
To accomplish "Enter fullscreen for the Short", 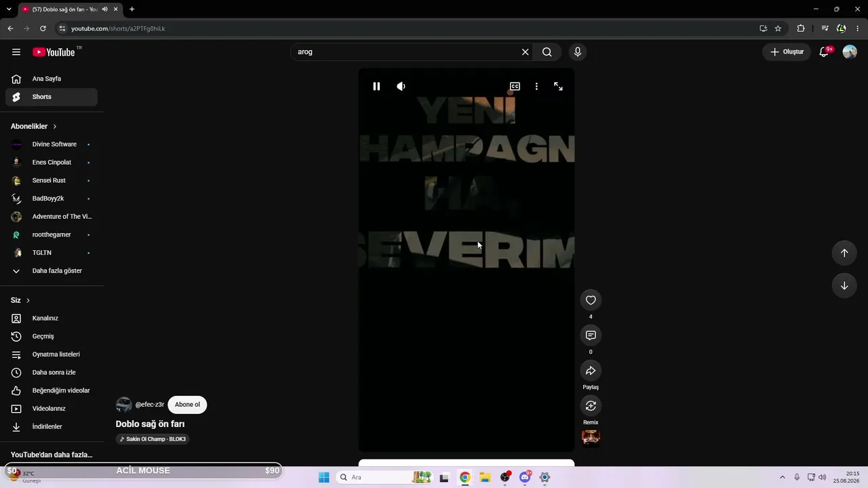I will point(558,87).
